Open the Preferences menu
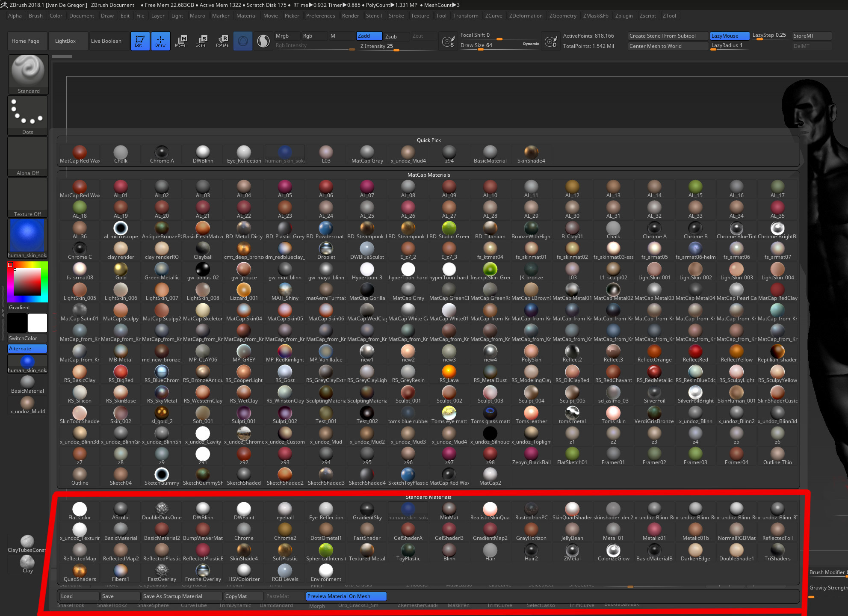 (x=320, y=16)
